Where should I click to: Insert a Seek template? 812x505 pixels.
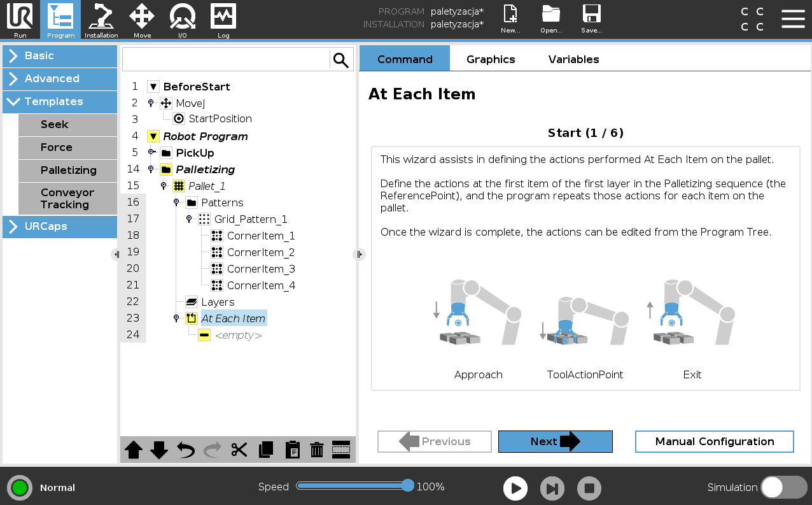(67, 125)
